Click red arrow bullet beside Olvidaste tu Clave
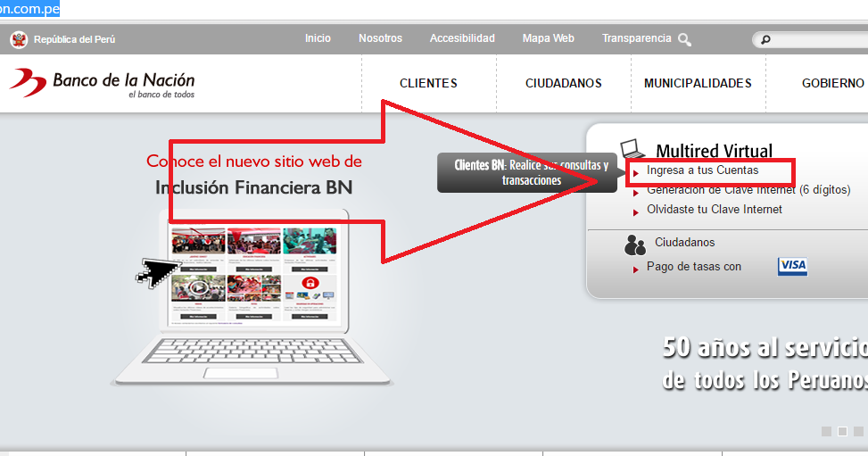Screen dimensions: 868x456 [x=636, y=212]
